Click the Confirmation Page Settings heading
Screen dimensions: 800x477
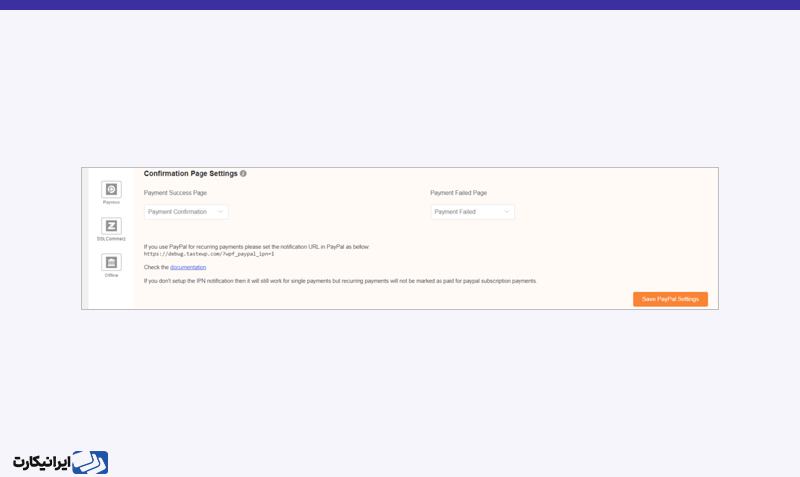tap(190, 174)
